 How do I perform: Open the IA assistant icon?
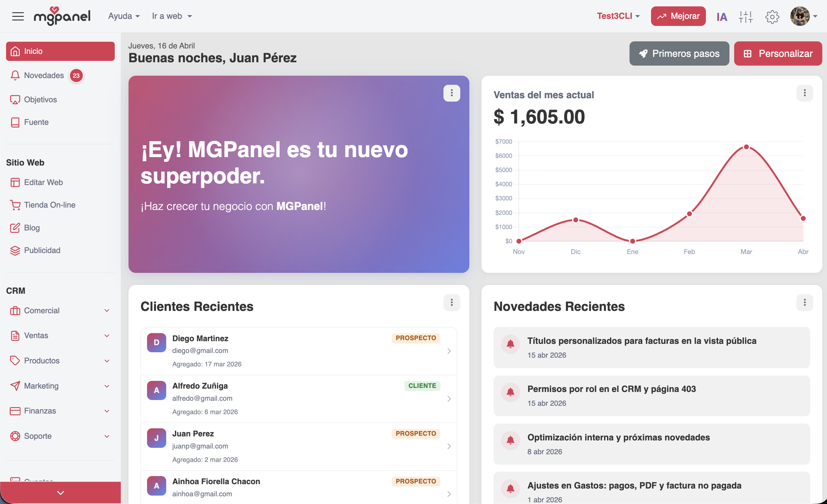pyautogui.click(x=722, y=16)
